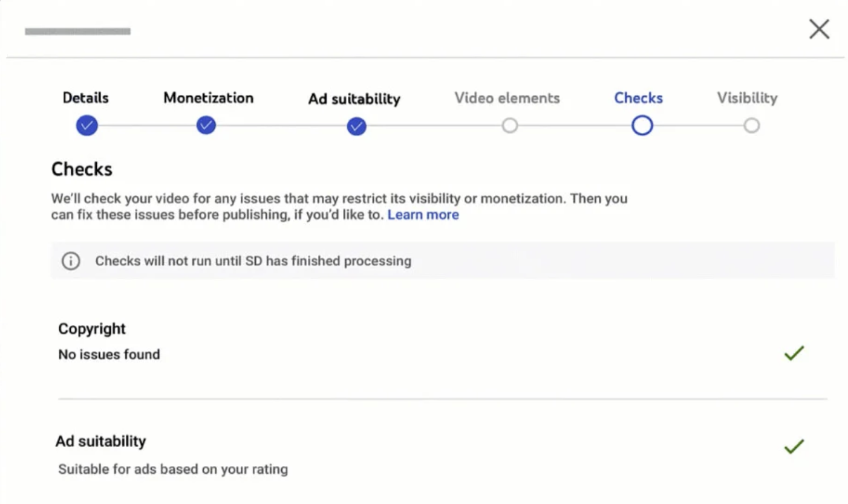
Task: Jump to the Video elements step label
Action: (507, 98)
